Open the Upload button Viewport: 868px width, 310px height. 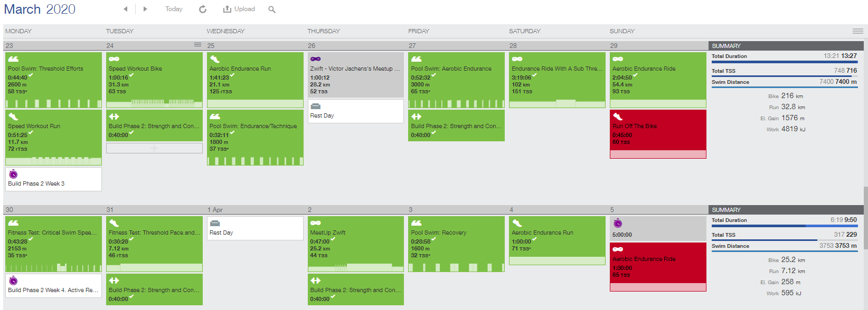point(239,9)
